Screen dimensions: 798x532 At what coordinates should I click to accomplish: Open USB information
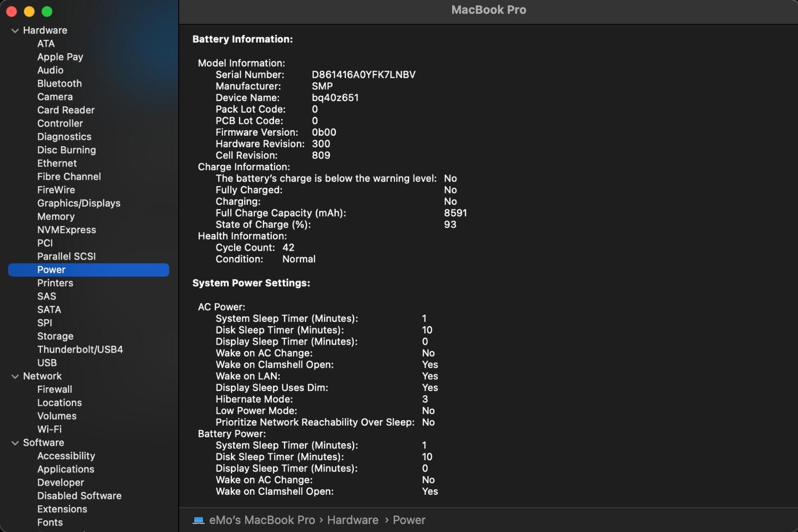pyautogui.click(x=47, y=363)
